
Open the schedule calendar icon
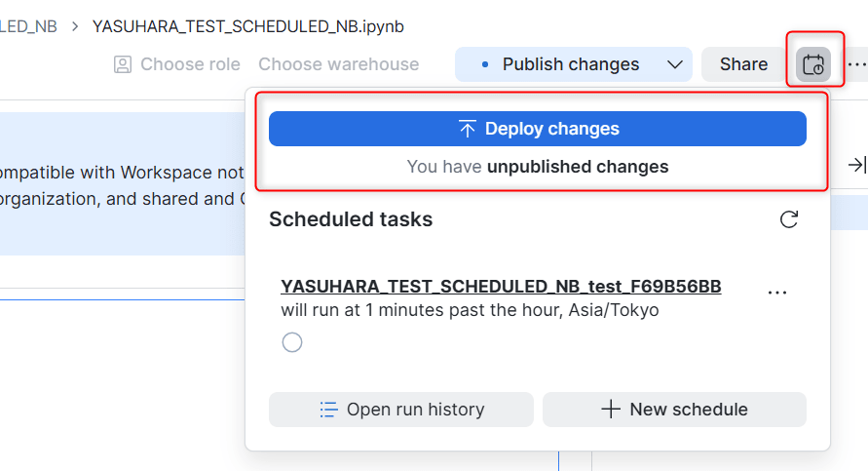click(x=813, y=64)
